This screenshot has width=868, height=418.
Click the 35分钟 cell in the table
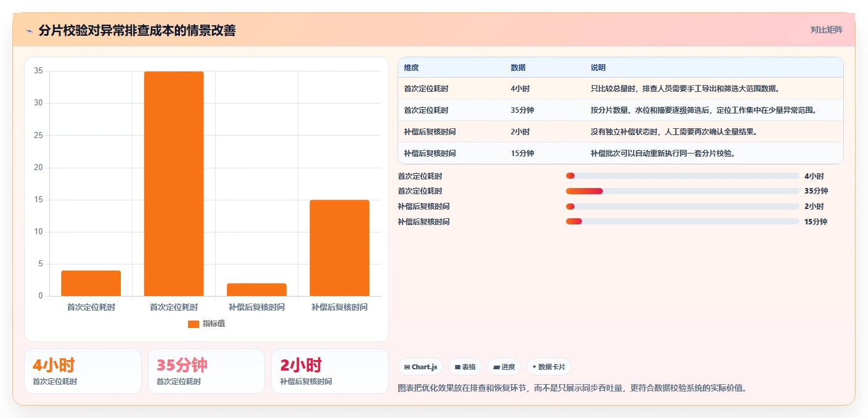tap(522, 110)
